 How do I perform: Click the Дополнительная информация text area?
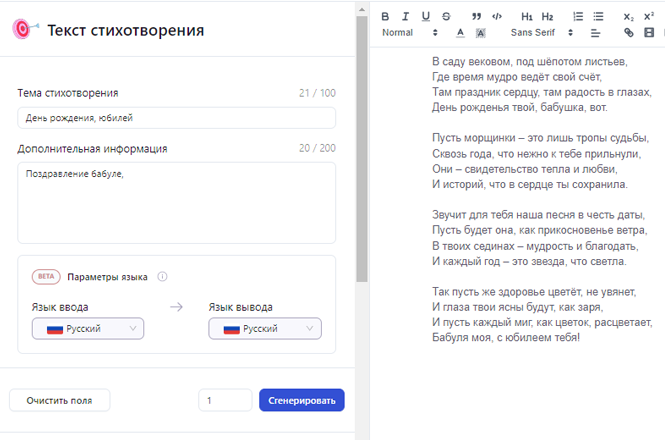click(x=176, y=203)
